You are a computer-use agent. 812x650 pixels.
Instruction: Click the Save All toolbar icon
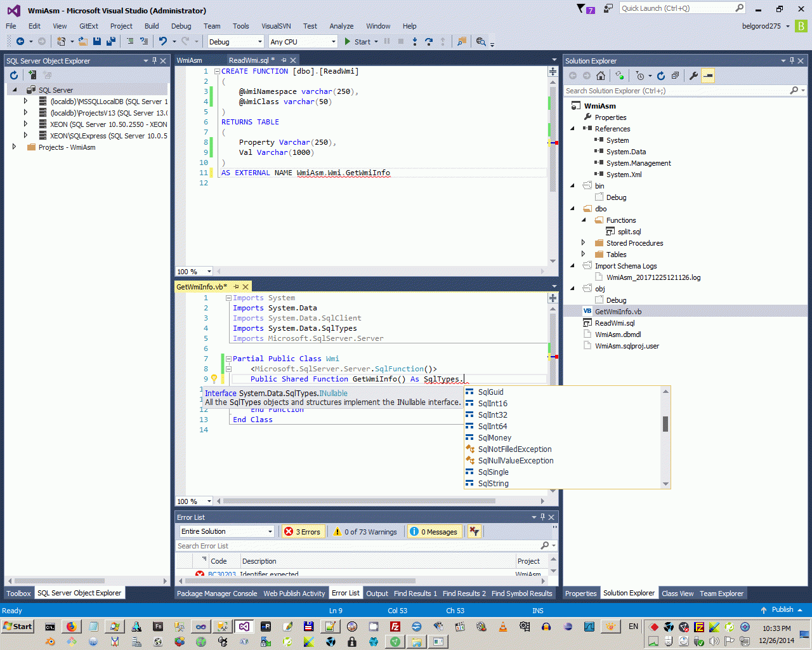111,41
